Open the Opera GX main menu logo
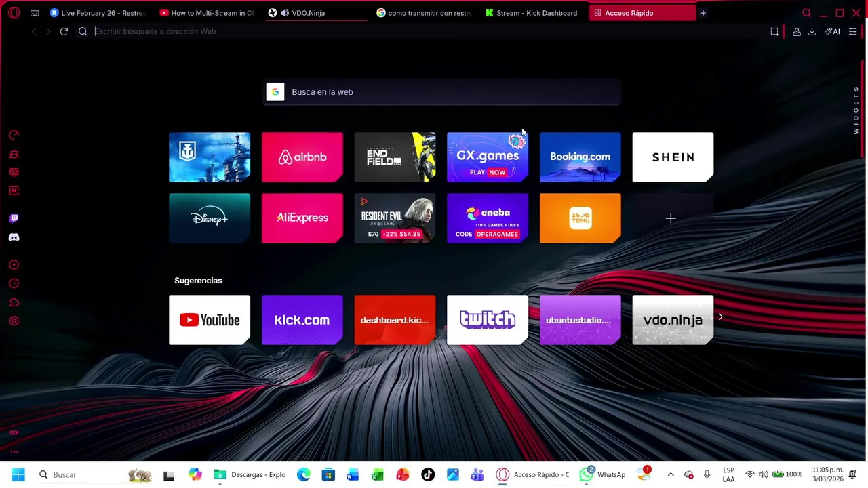This screenshot has width=868, height=488. click(14, 13)
